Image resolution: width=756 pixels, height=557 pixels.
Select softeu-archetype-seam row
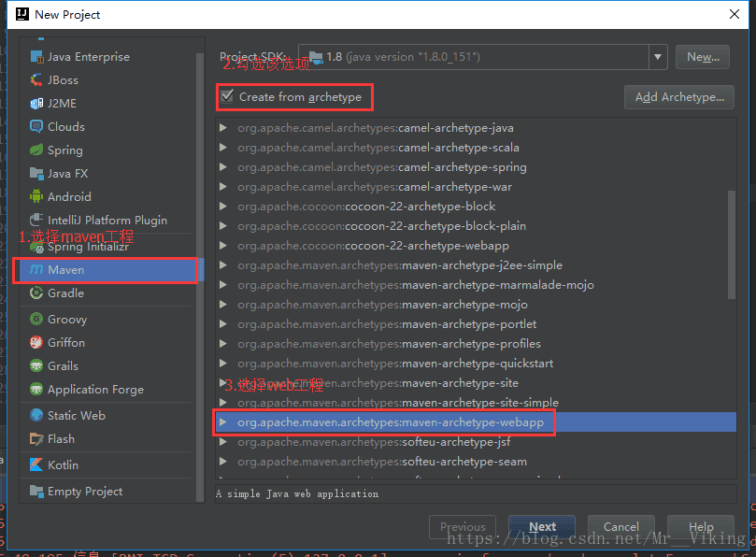coord(476,462)
